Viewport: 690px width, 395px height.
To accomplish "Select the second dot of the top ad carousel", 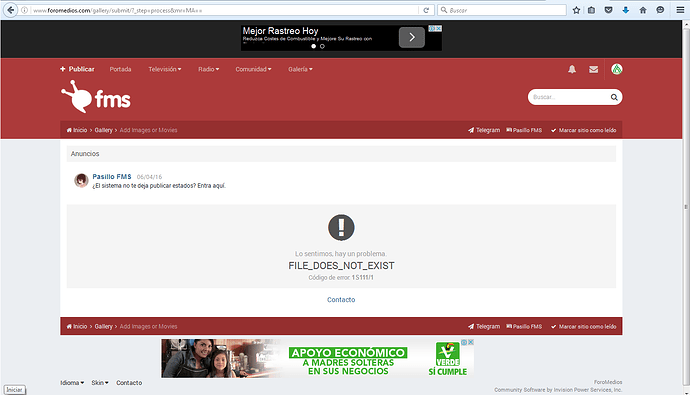I will point(322,46).
